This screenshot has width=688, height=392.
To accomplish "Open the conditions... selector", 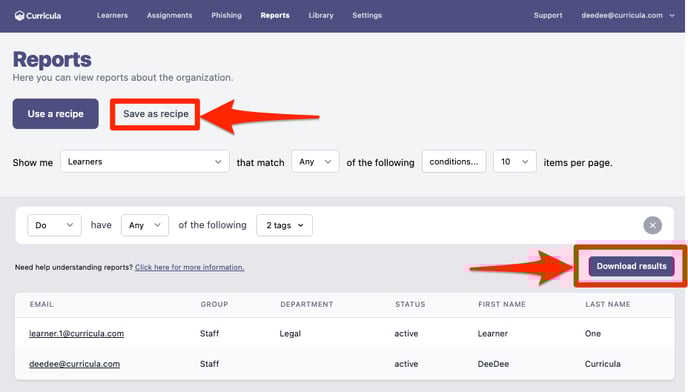I will 454,162.
